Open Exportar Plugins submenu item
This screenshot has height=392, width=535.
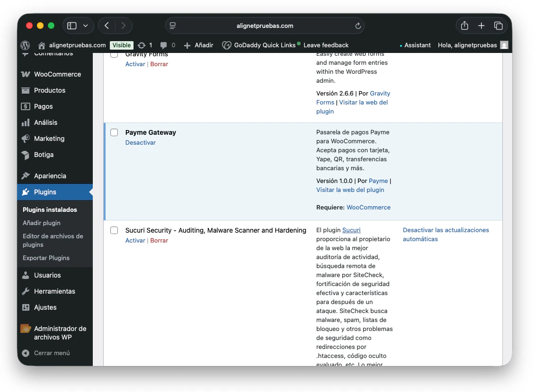point(46,258)
